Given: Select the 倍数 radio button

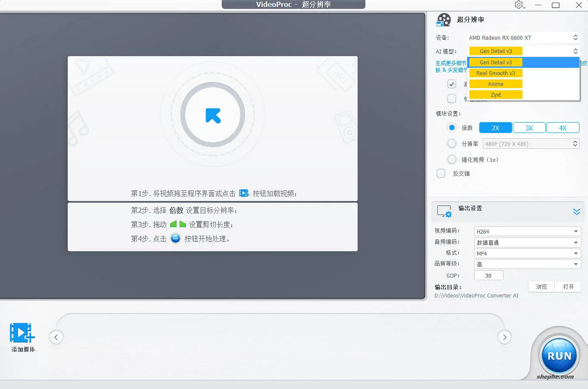Looking at the screenshot, I should [452, 127].
